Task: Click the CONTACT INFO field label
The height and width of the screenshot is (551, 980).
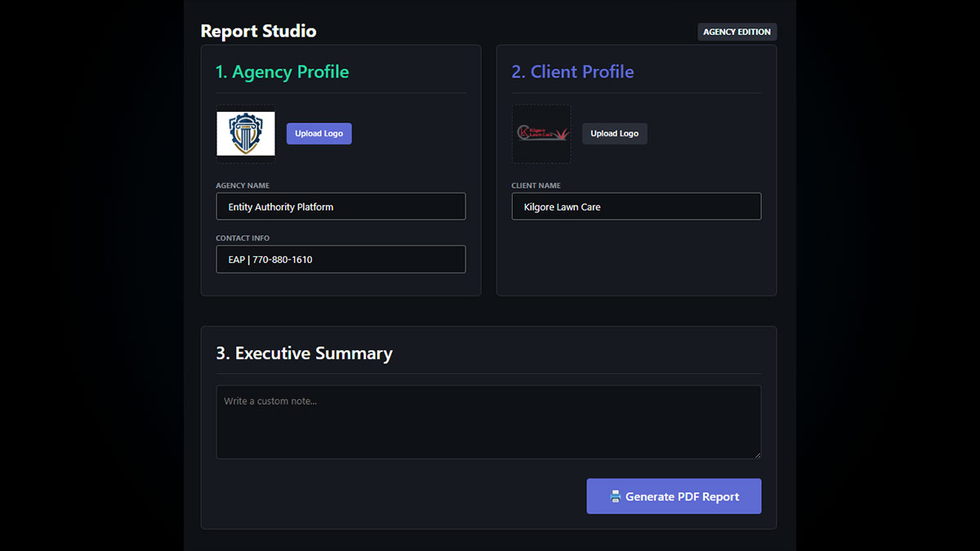Action: click(x=243, y=238)
